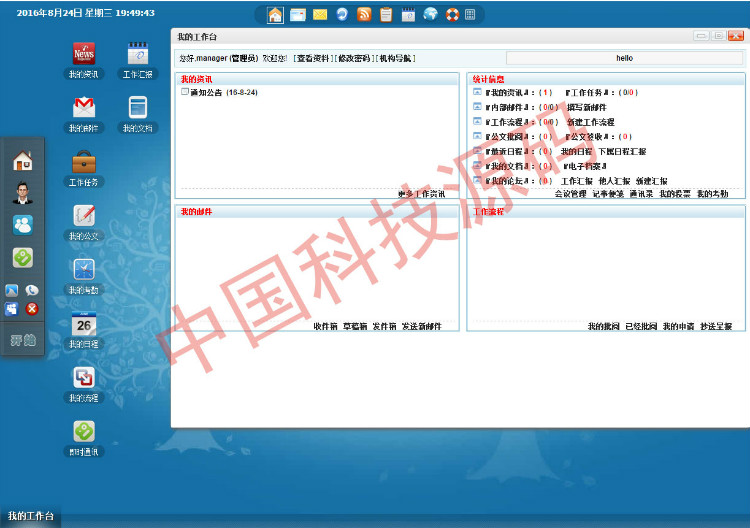
Task: Open the orange RSS feed icon
Action: 364,15
